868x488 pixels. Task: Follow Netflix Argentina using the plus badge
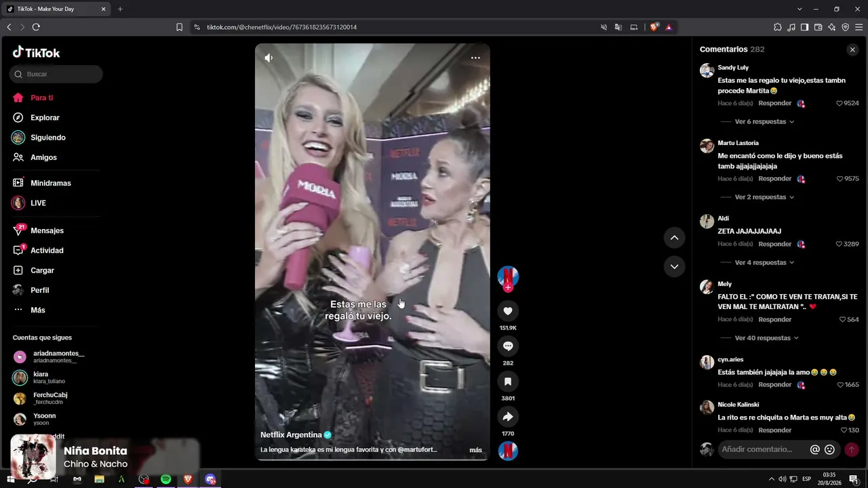508,287
